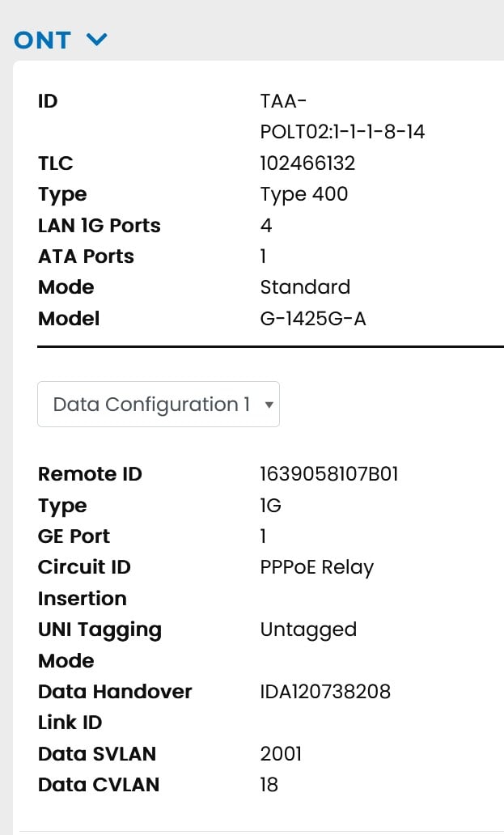Select the PPPoE Relay value
This screenshot has height=835, width=504.
316,567
